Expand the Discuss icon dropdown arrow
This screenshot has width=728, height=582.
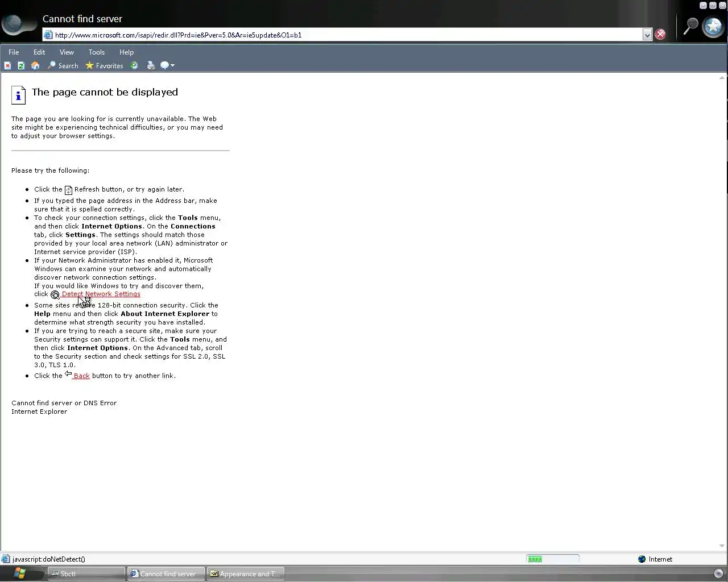tap(172, 66)
